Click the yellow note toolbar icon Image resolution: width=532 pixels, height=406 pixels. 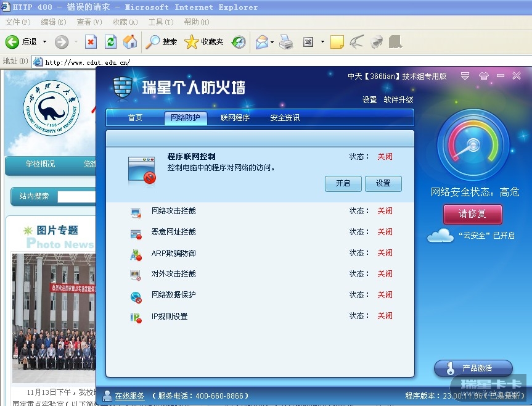click(337, 42)
